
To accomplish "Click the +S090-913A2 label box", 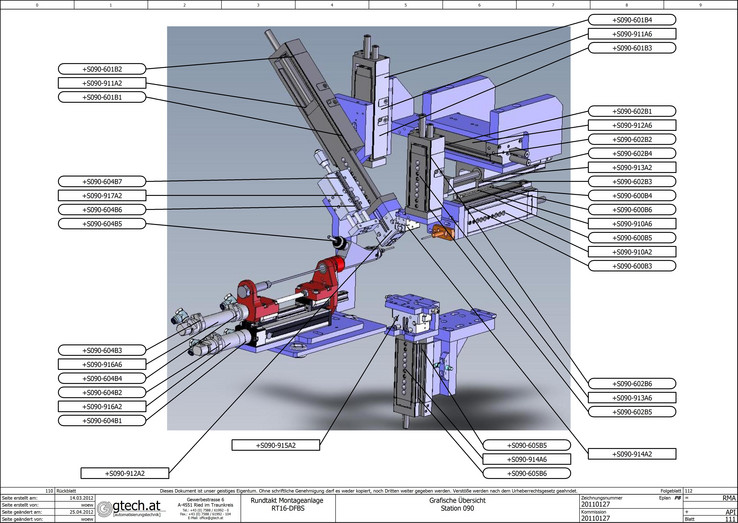I will pos(632,168).
